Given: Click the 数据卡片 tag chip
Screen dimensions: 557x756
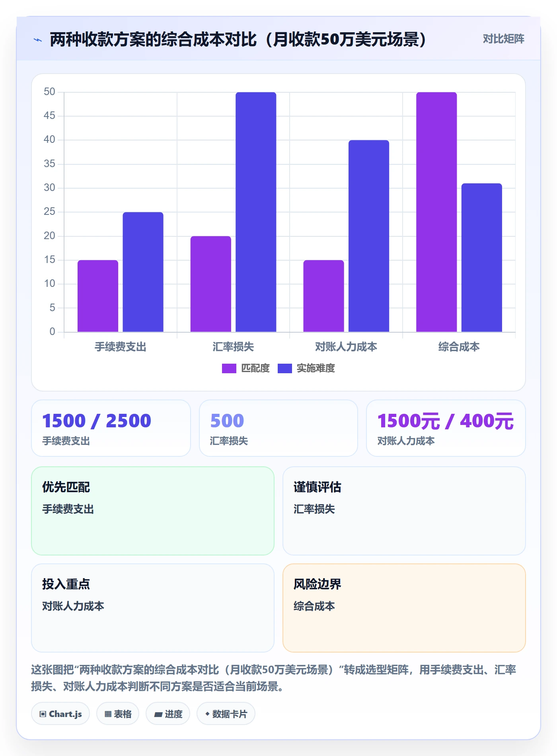Looking at the screenshot, I should click(226, 714).
